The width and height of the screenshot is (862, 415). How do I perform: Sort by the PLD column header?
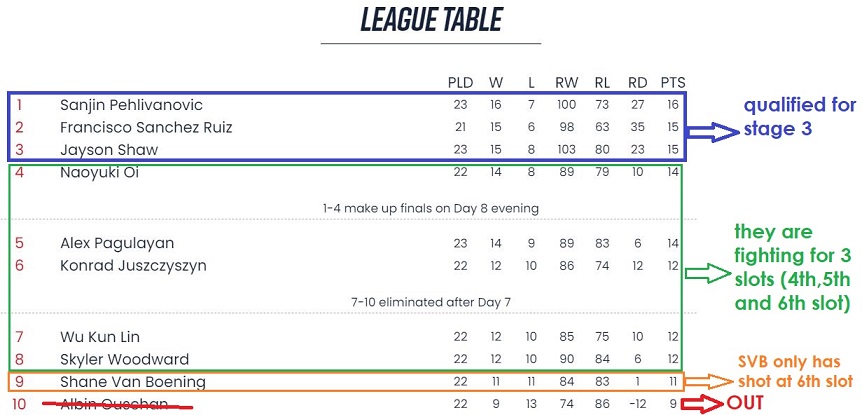(461, 82)
